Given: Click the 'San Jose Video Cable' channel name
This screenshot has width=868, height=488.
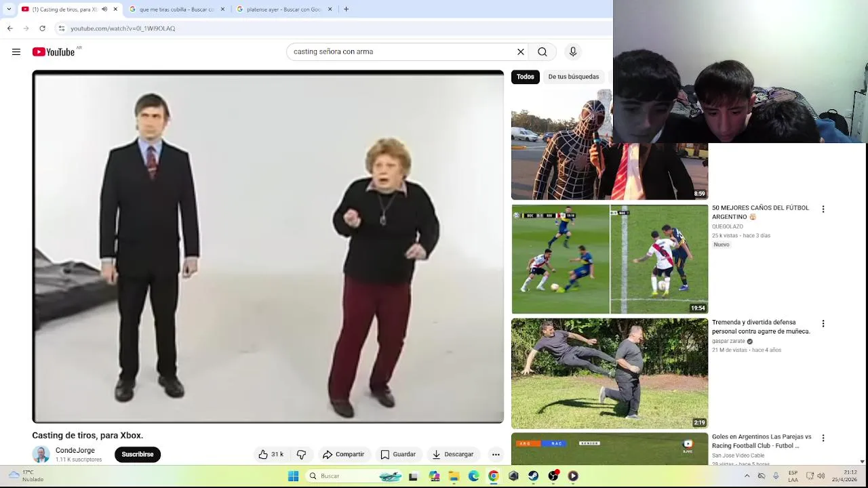Looking at the screenshot, I should click(738, 455).
